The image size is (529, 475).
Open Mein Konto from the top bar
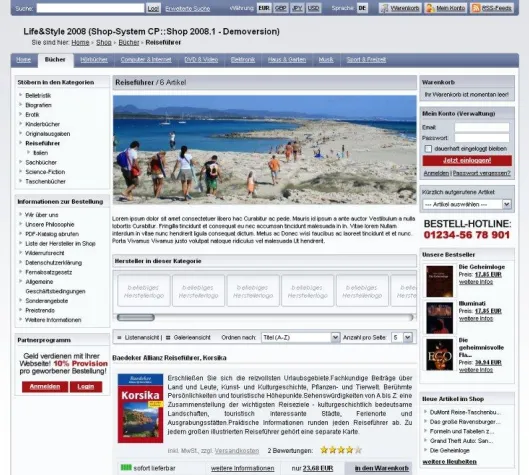pos(446,8)
